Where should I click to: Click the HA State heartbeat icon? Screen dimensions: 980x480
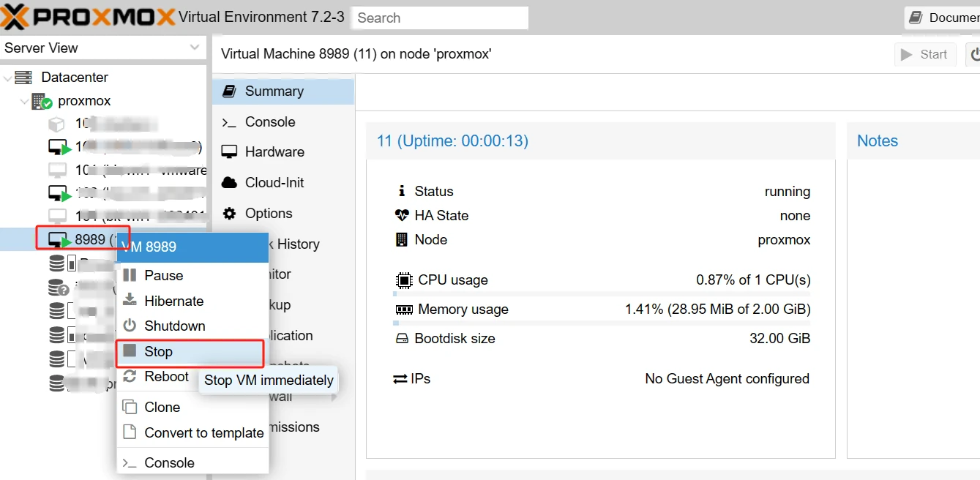click(x=402, y=215)
